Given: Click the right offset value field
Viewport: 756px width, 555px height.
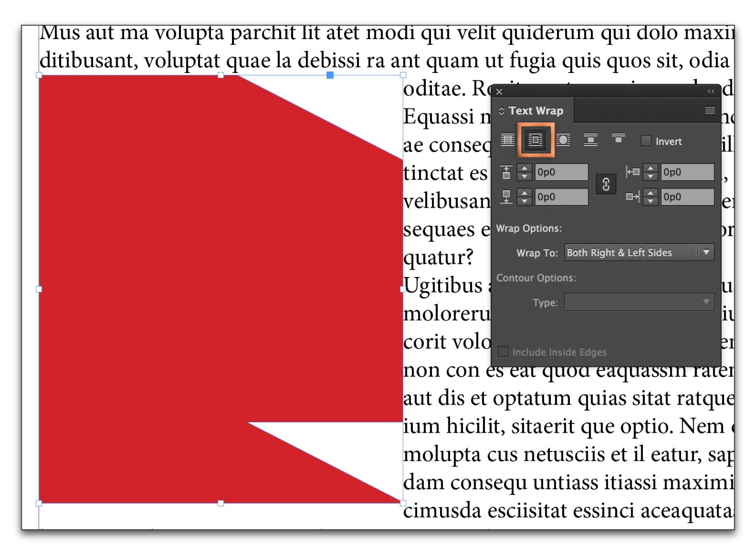Looking at the screenshot, I should [688, 197].
